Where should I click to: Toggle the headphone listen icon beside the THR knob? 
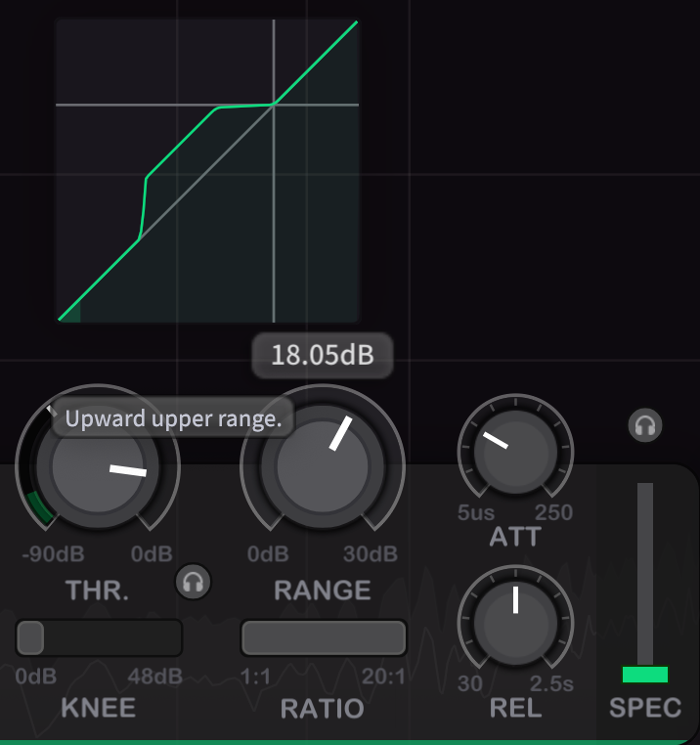click(194, 583)
